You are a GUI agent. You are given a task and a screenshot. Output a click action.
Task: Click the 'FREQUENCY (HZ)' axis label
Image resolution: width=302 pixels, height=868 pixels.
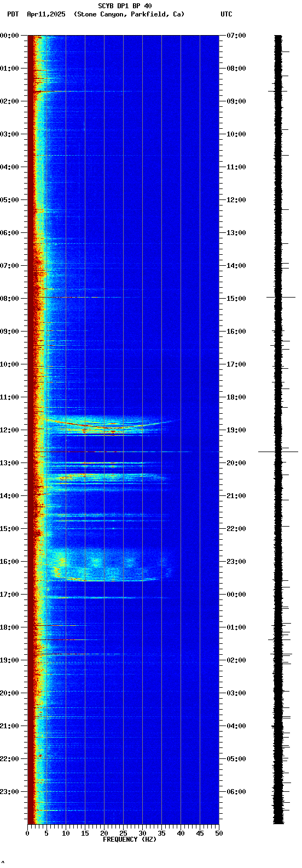click(x=130, y=839)
